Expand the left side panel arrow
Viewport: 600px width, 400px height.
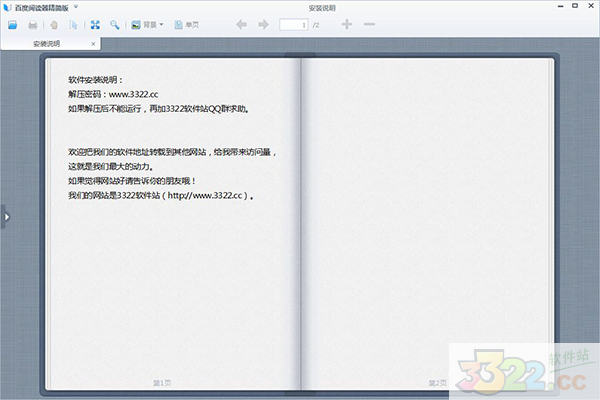[x=4, y=215]
